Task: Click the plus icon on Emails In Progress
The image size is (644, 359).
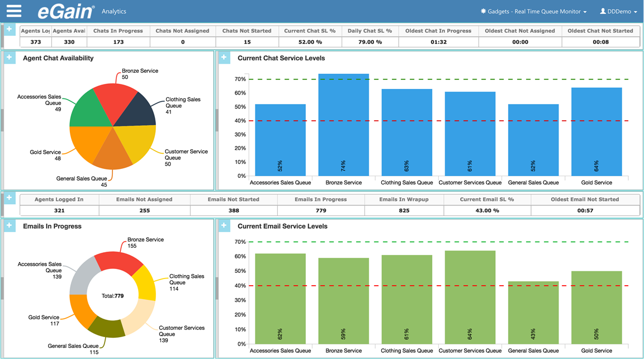Action: click(x=9, y=225)
